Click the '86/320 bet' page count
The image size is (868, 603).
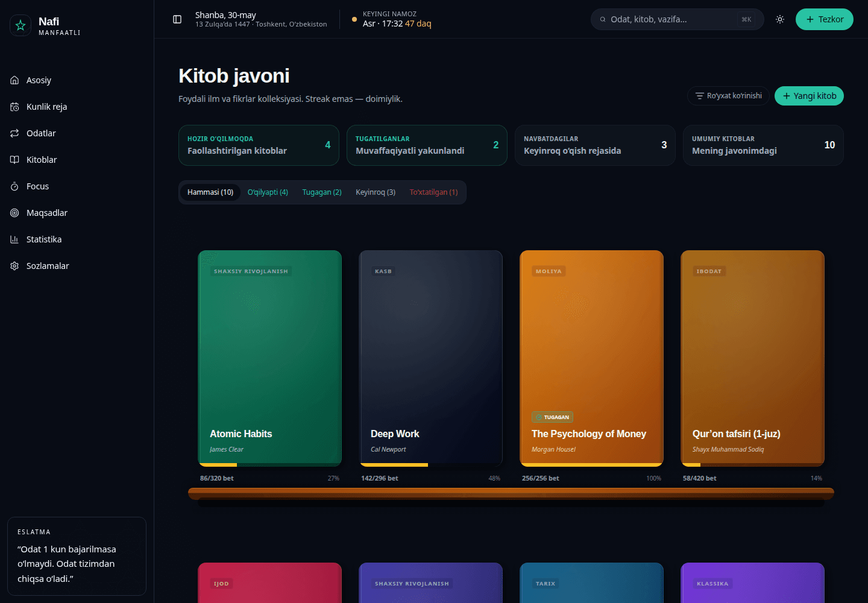coord(217,478)
